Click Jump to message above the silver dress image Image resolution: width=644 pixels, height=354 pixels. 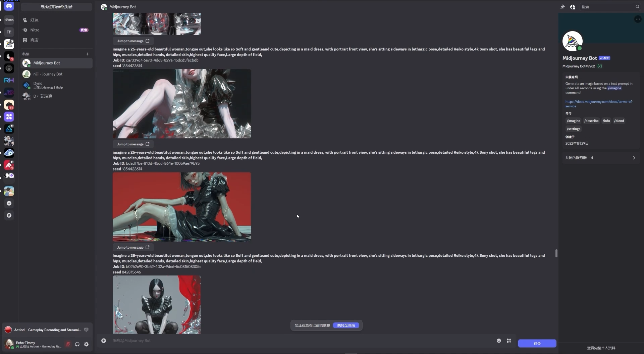coord(133,41)
